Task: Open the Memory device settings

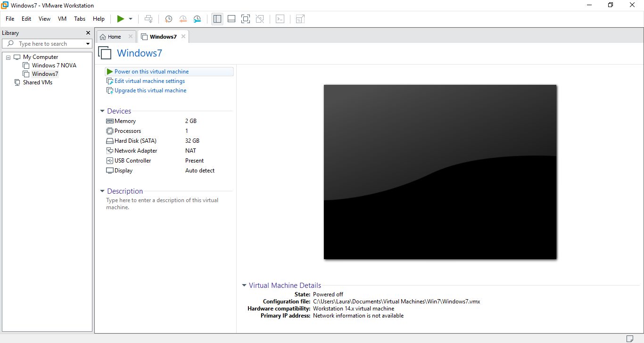Action: pyautogui.click(x=125, y=121)
